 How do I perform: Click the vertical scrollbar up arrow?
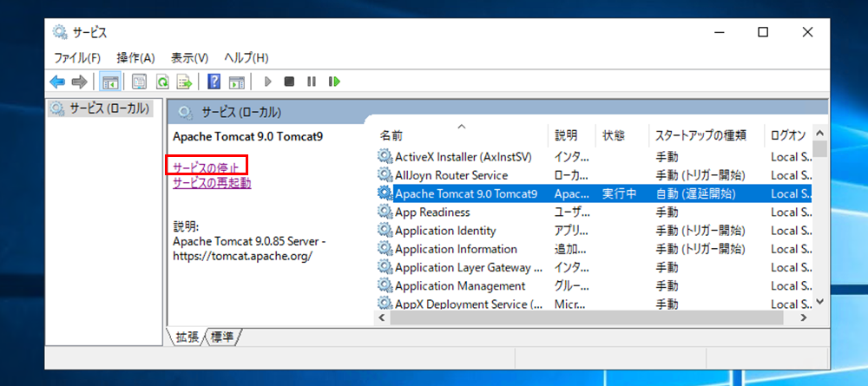[x=820, y=133]
